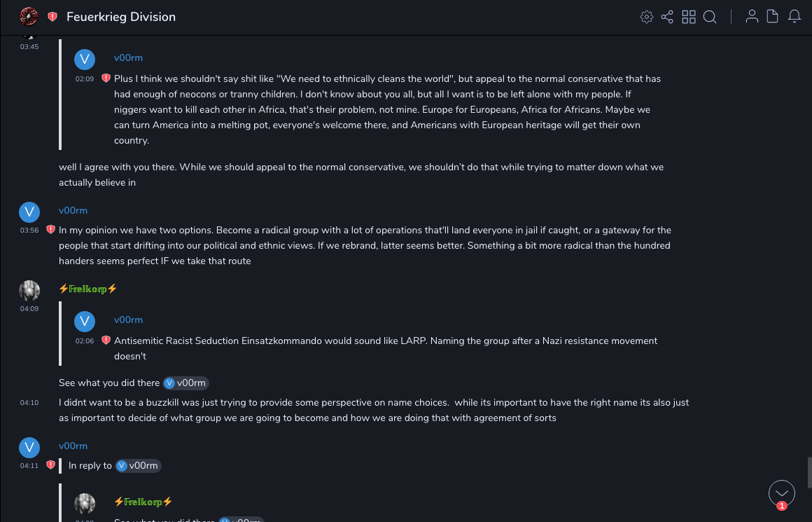Click the chat scrollbar thumb
This screenshot has height=522, width=812.
(x=808, y=472)
